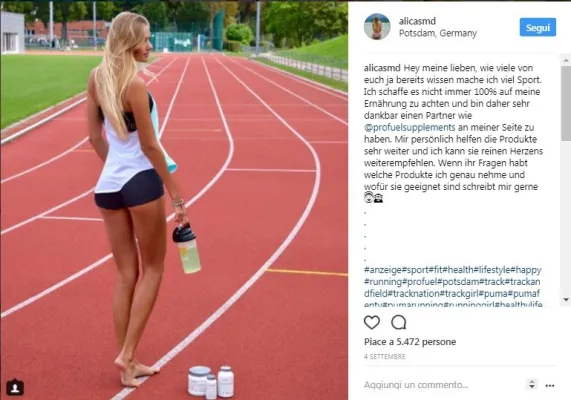Image resolution: width=571 pixels, height=400 pixels.
Task: Click the up-down stepper beside comment field
Action: pyautogui.click(x=532, y=384)
